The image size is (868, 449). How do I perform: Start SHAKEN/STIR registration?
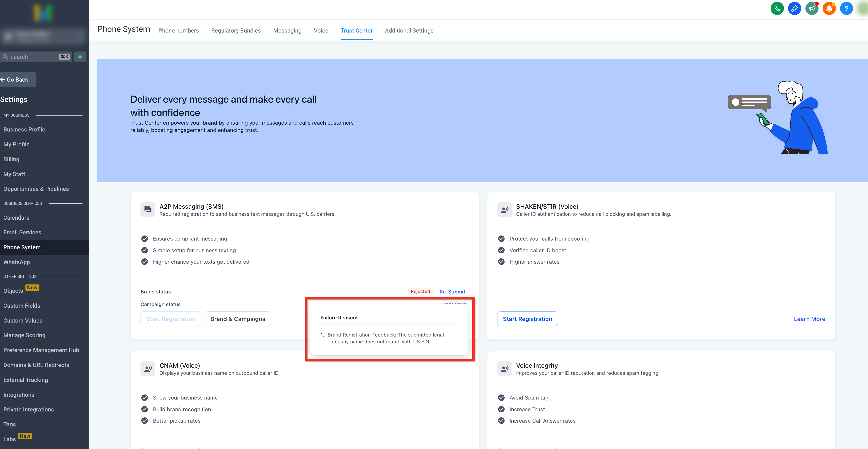[527, 319]
